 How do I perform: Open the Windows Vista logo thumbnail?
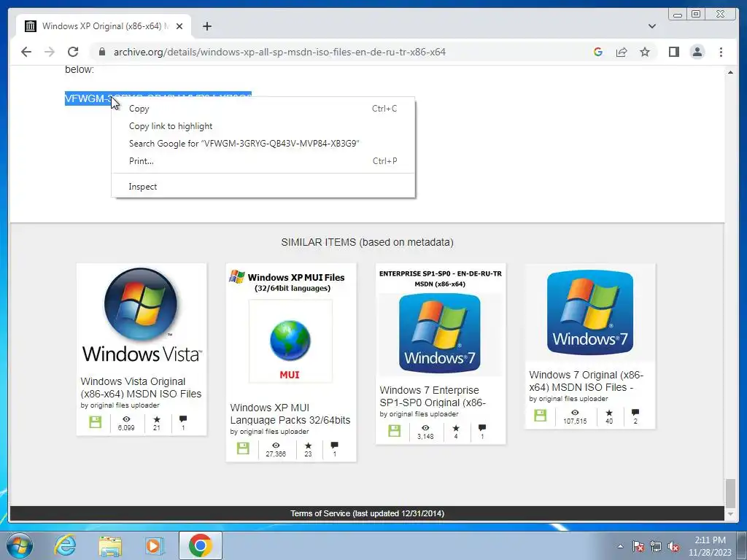142,316
